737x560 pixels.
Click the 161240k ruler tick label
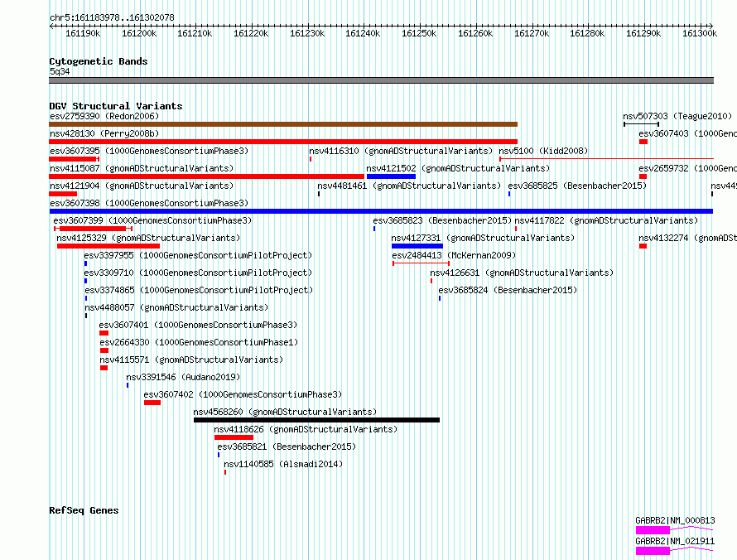click(363, 33)
